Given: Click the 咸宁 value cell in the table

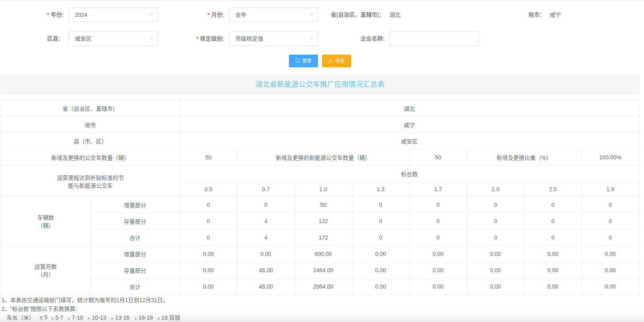Looking at the screenshot, I should (x=409, y=125).
